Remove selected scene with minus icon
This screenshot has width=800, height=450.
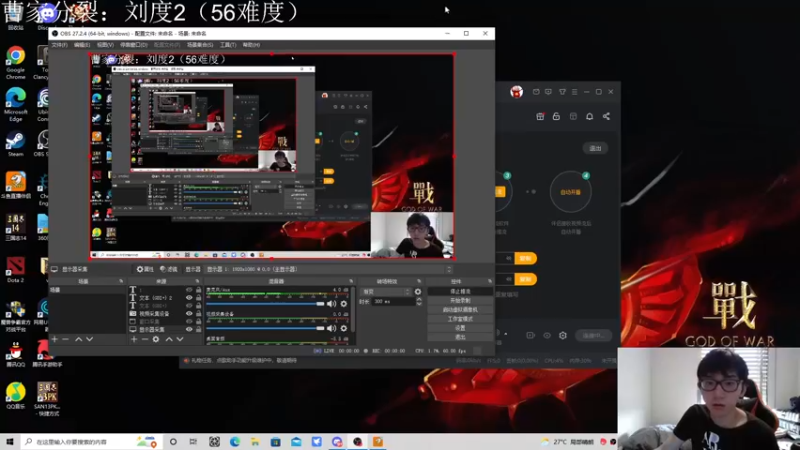coord(65,339)
